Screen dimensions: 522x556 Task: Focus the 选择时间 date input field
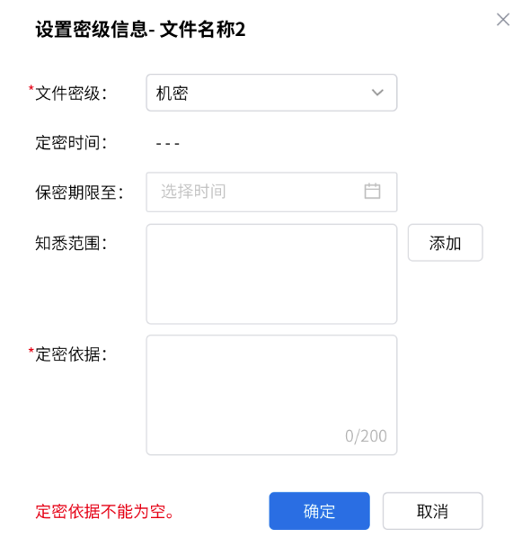click(271, 192)
